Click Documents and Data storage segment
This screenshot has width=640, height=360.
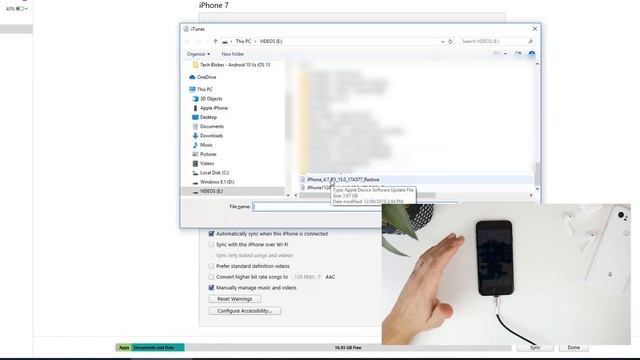pos(158,348)
